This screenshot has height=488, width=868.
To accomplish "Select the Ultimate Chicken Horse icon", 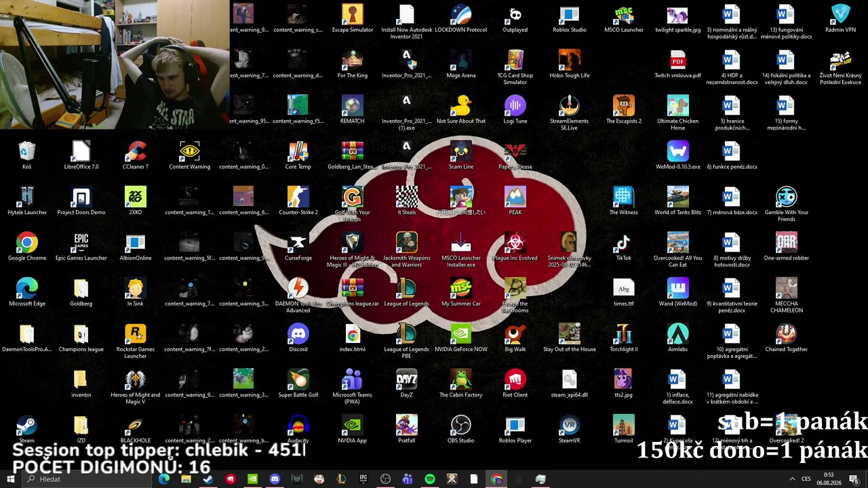I will pyautogui.click(x=677, y=105).
